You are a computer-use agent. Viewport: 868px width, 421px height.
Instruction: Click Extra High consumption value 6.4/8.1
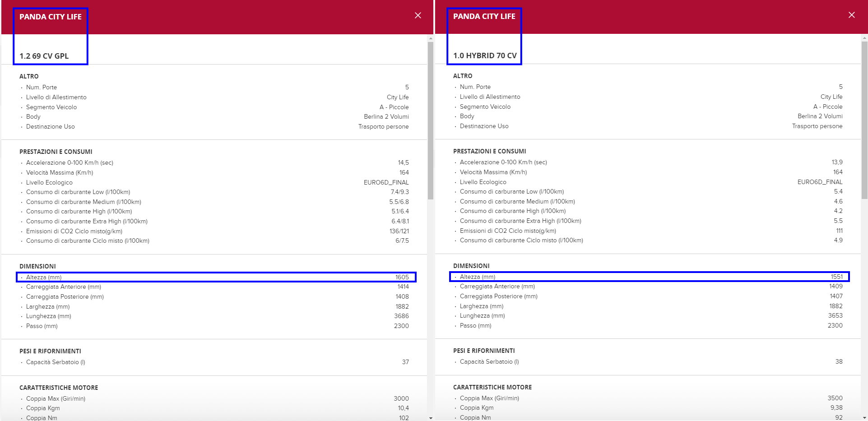click(x=400, y=221)
